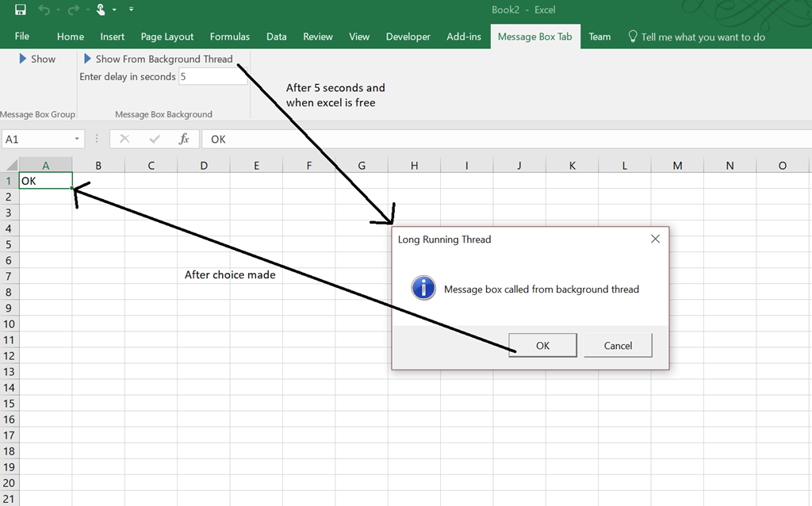This screenshot has height=506, width=812.
Task: Click the Undo icon
Action: [x=45, y=10]
